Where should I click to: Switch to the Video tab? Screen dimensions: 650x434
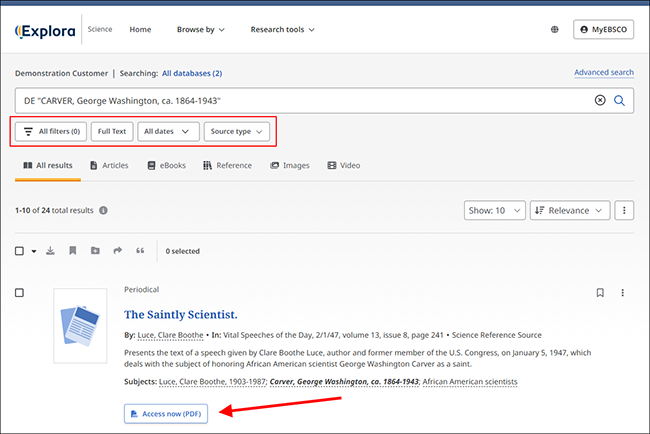[x=344, y=166]
